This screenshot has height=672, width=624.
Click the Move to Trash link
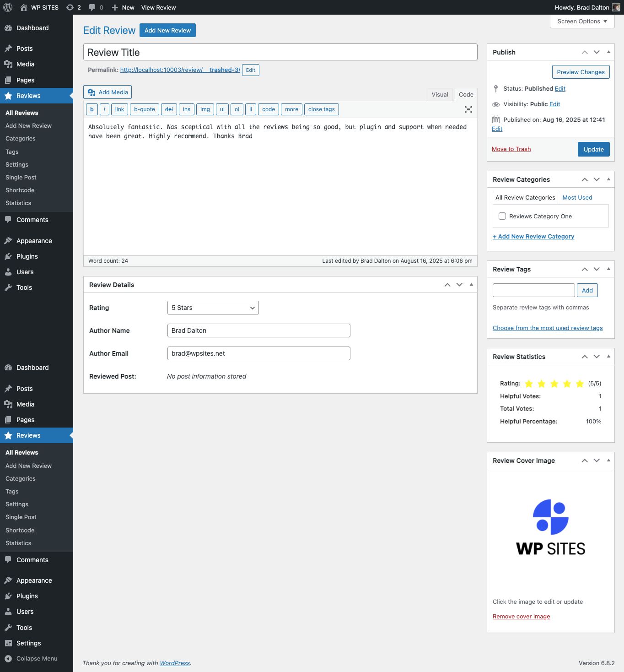coord(511,149)
